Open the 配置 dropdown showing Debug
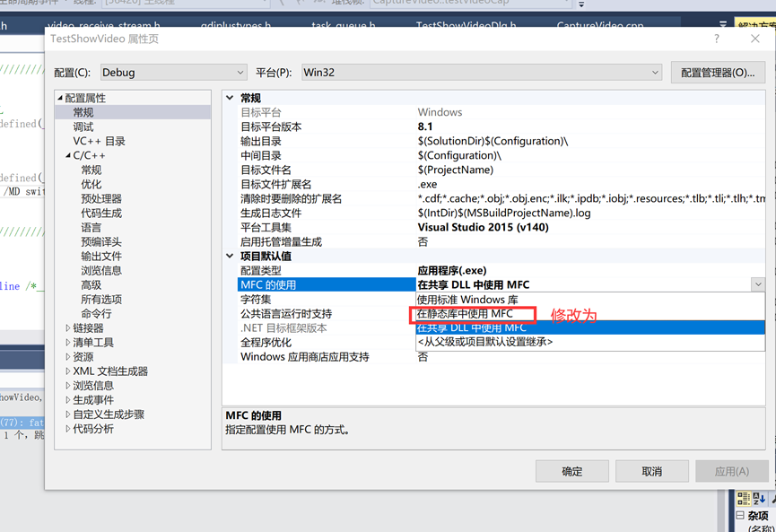Viewport: 776px width, 532px height. (239, 72)
